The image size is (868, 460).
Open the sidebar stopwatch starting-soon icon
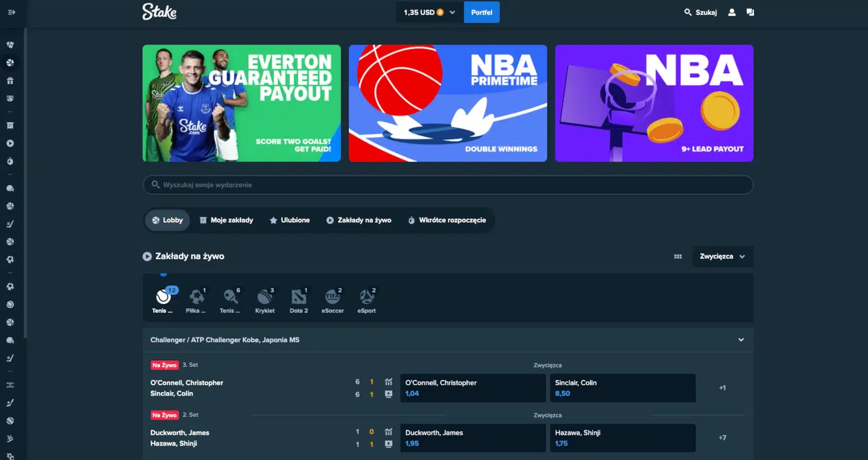(x=10, y=162)
